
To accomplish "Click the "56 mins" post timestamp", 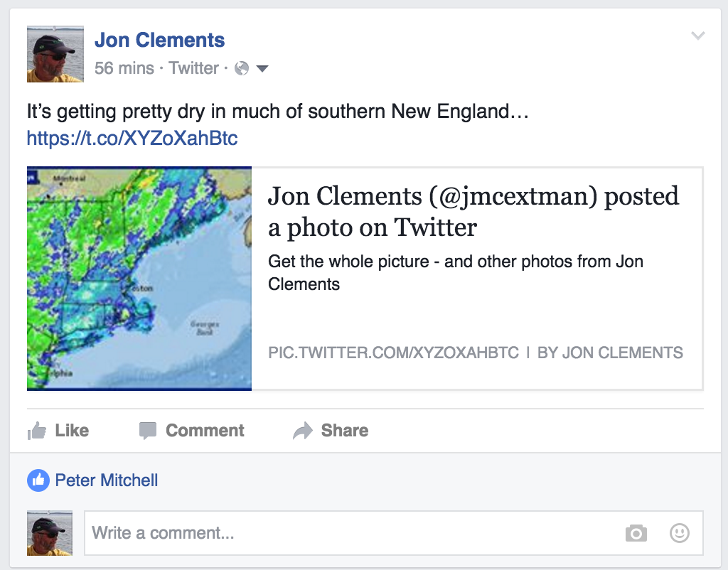I will point(124,68).
